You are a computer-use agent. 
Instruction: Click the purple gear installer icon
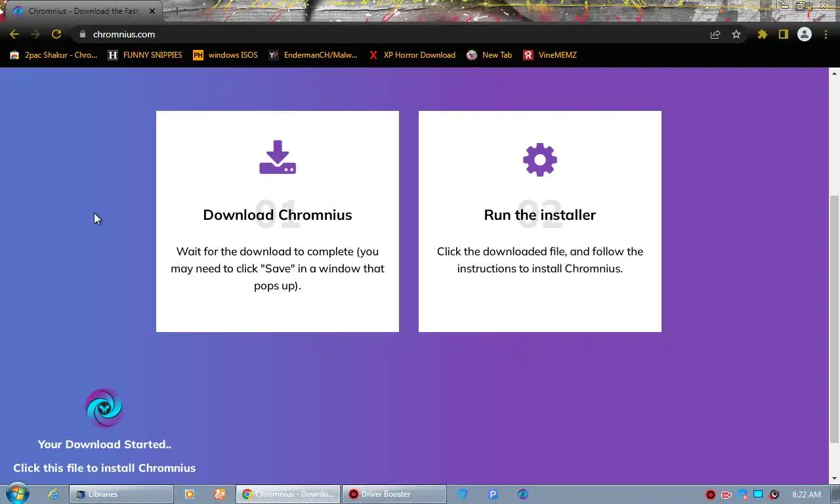point(540,159)
